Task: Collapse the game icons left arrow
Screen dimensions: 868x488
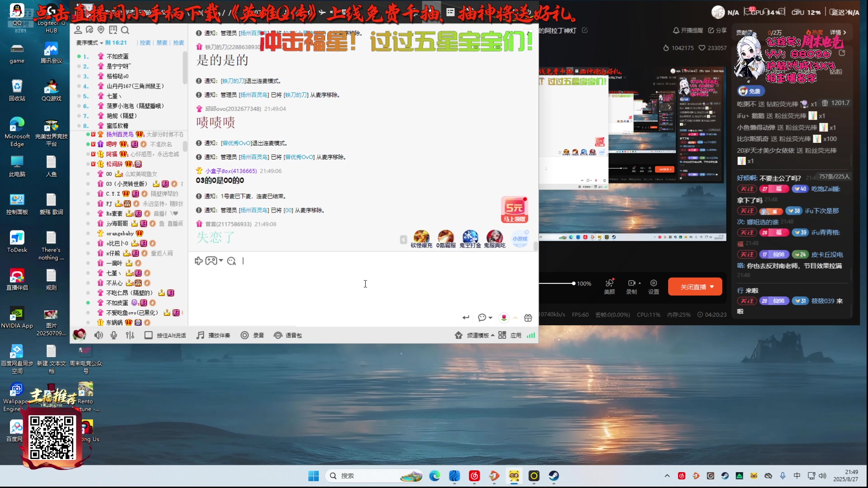Action: 403,239
